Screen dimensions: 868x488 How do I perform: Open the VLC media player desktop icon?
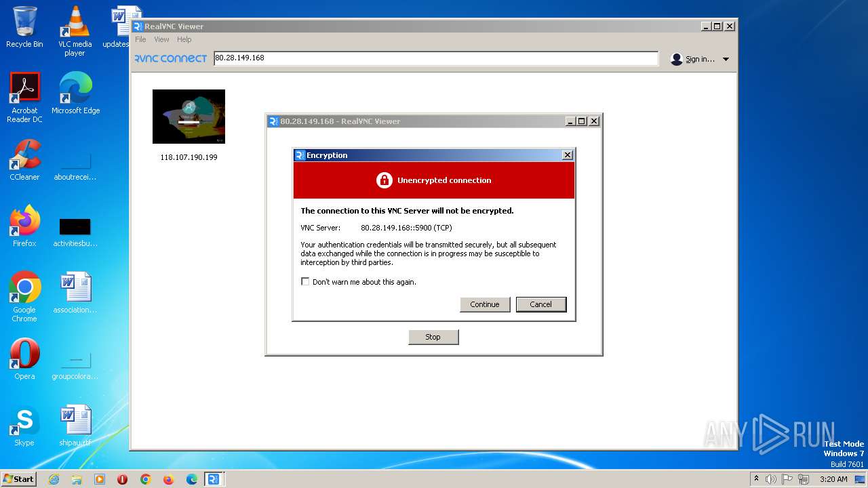click(75, 31)
